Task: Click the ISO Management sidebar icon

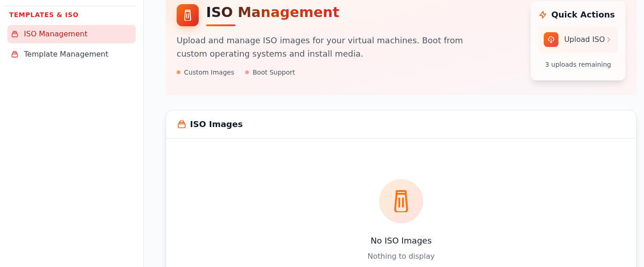Action: point(15,34)
